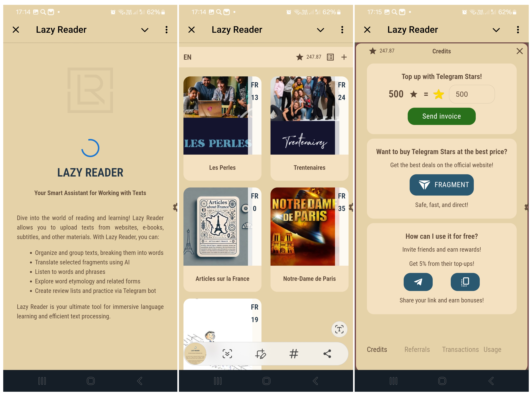
Task: Tap the Android back button on the Credits screen
Action: coord(491,381)
